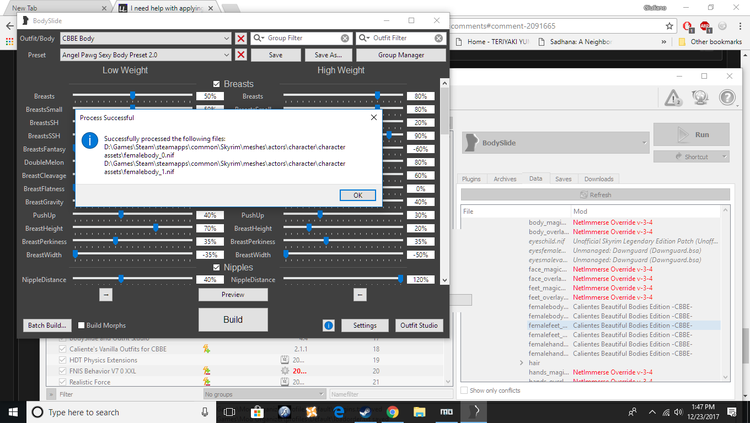The height and width of the screenshot is (423, 750).
Task: Open Outfit Studio
Action: [x=419, y=325]
